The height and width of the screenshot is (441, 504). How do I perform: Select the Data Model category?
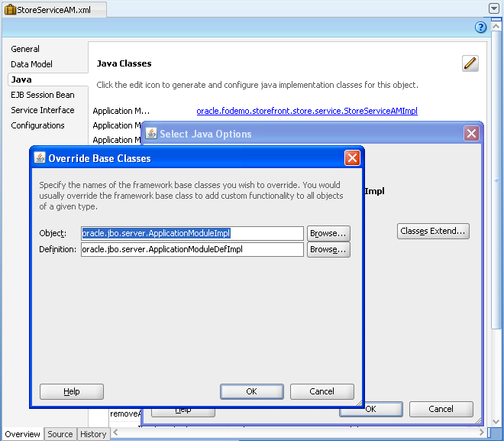pos(31,64)
